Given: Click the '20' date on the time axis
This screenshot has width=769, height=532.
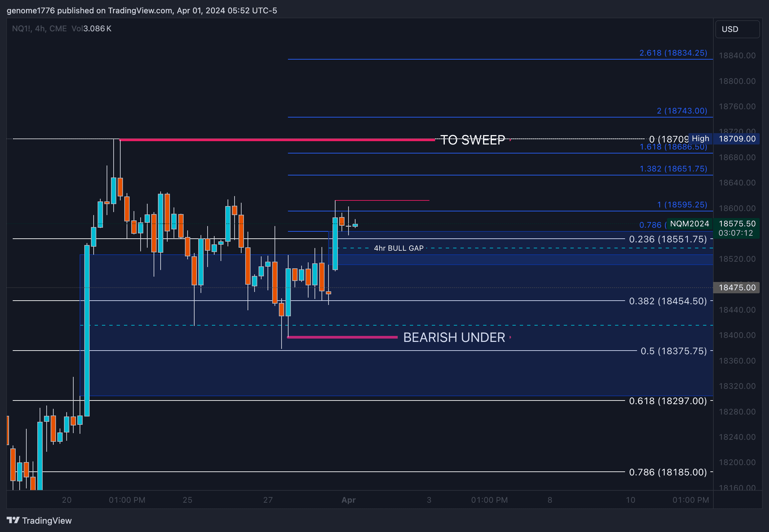Looking at the screenshot, I should click(67, 500).
